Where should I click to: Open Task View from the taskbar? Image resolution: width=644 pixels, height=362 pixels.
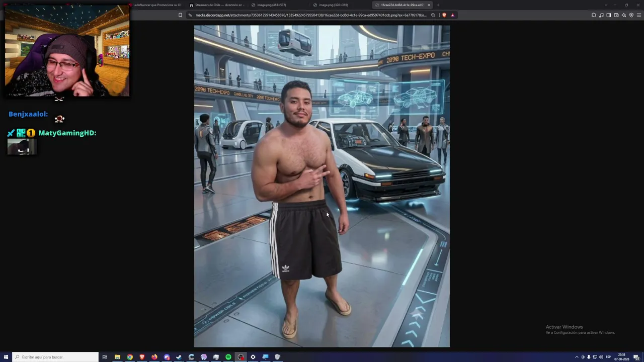(105, 357)
